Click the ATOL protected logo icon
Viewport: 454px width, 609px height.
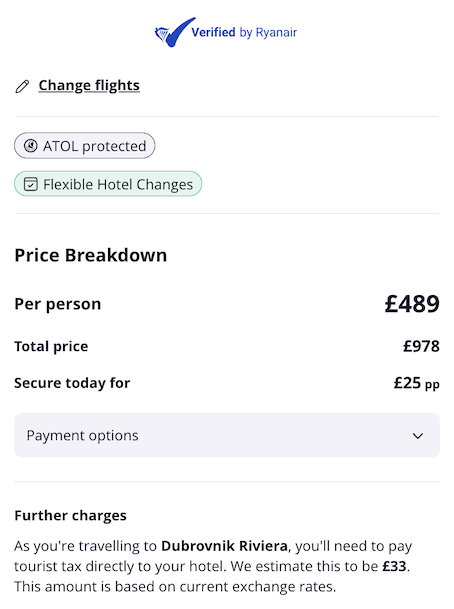click(x=31, y=146)
